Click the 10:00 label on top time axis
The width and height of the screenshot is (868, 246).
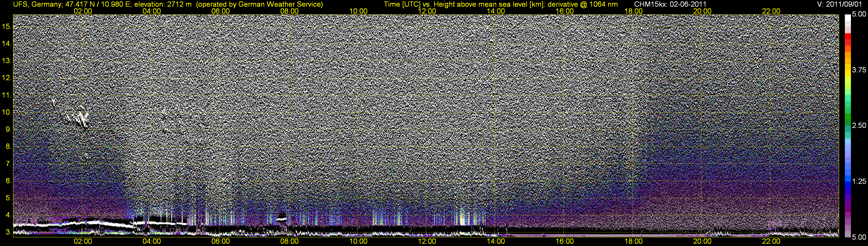358,11
